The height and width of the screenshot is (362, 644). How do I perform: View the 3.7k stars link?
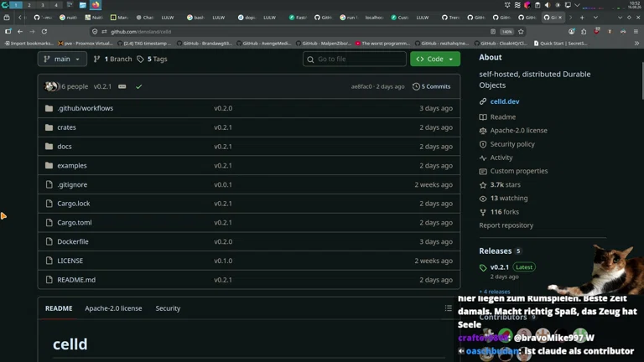click(x=505, y=184)
